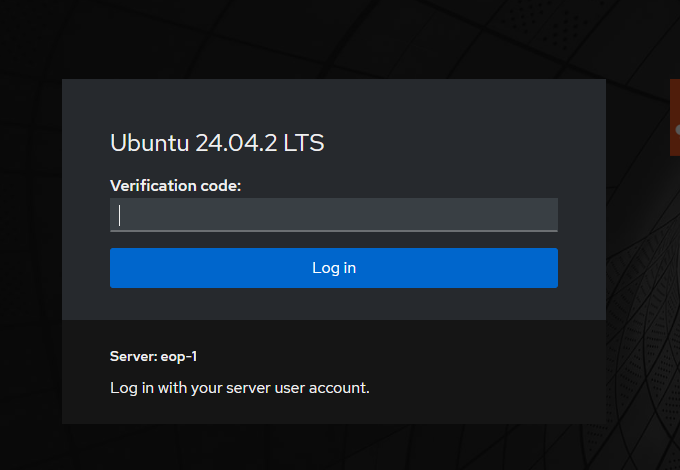Click the Verification code label
The width and height of the screenshot is (680, 470).
coord(175,186)
